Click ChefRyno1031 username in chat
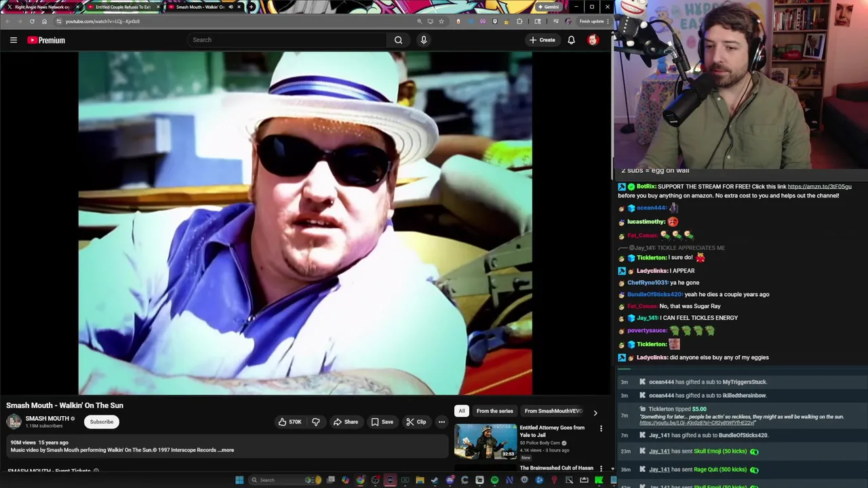The image size is (868, 488). click(648, 283)
